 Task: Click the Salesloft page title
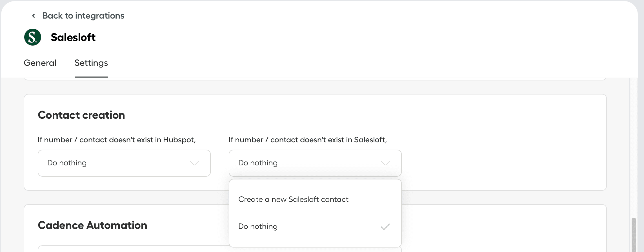click(73, 37)
